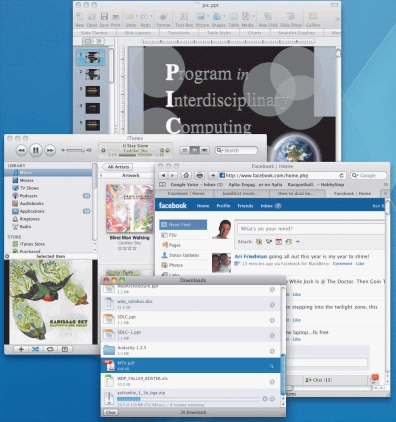Switch to the Slide Layouts tab
Image resolution: width=396 pixels, height=422 pixels.
(x=137, y=33)
